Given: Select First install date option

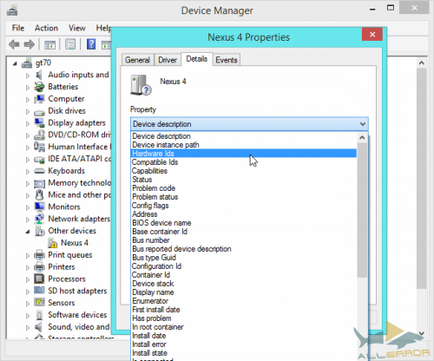Looking at the screenshot, I should (x=244, y=309).
